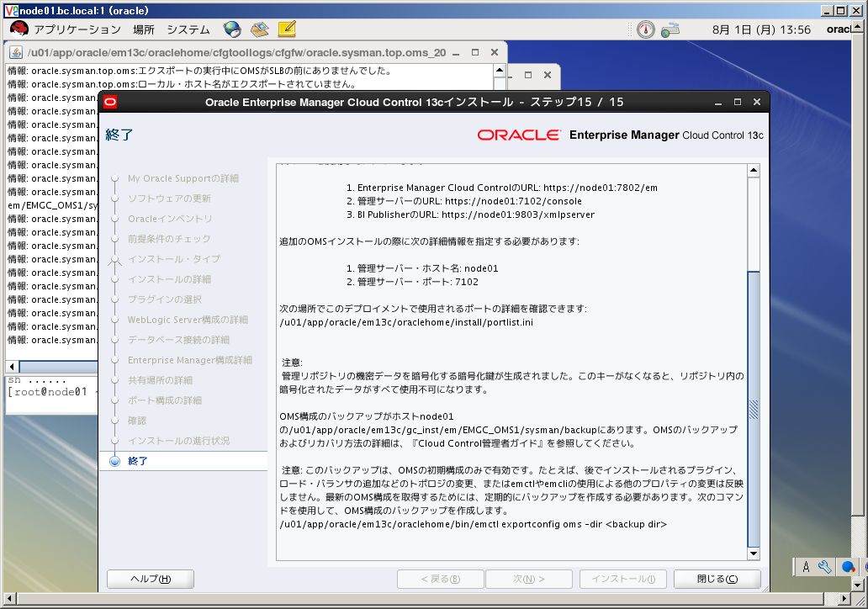Click the disabled インストール(I) button
The width and height of the screenshot is (868, 609).
click(x=623, y=579)
